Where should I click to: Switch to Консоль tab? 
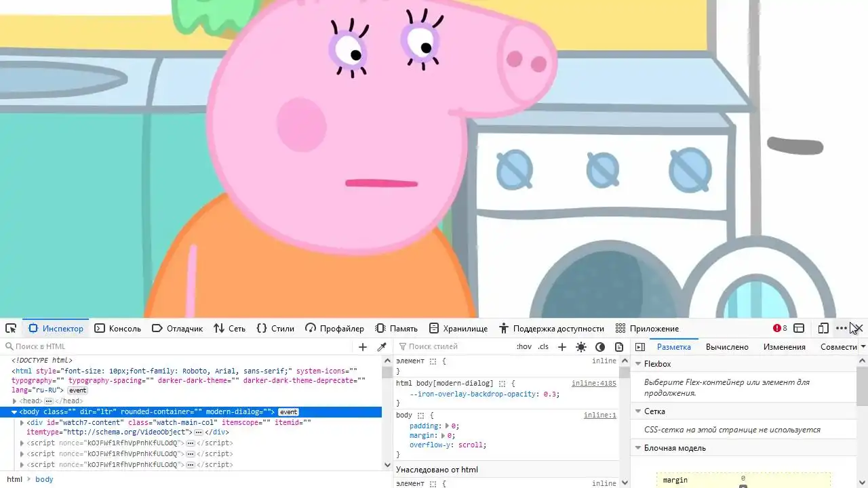pos(117,328)
